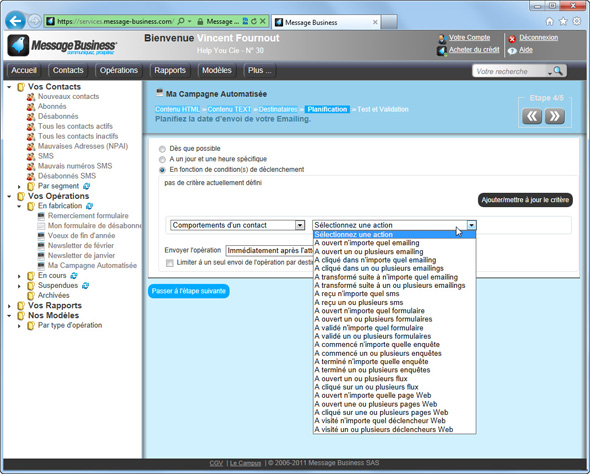
Task: Tick Limiter à un seul envoi checkbox
Action: 170,263
